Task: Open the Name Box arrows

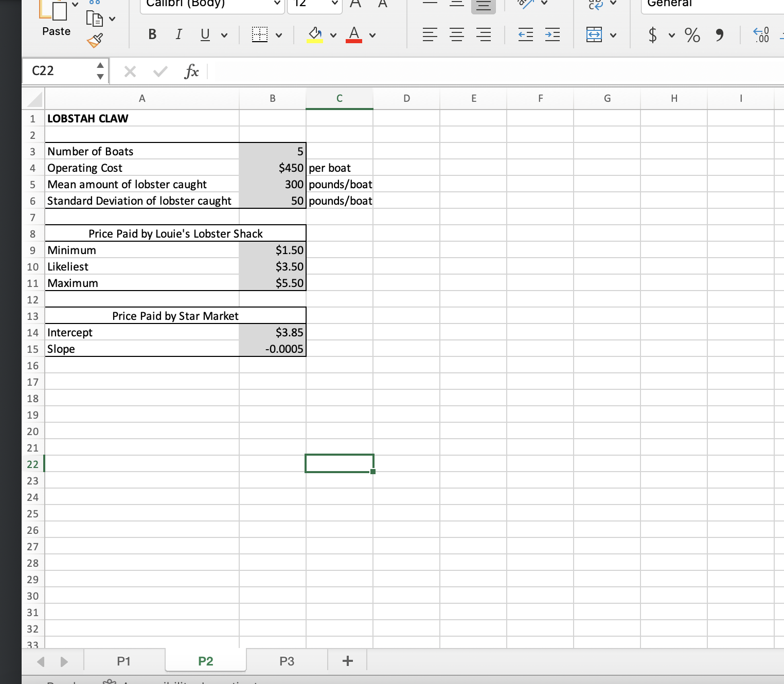Action: click(100, 71)
